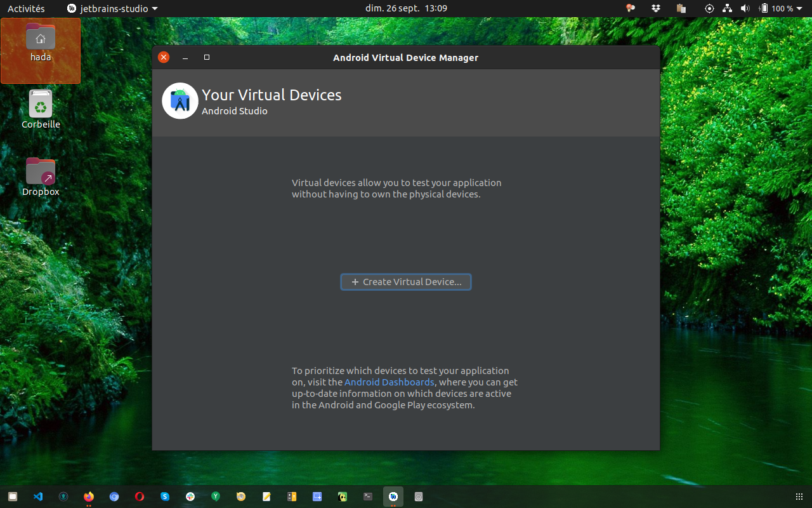The width and height of the screenshot is (812, 508).
Task: Click the battery 100 % indicator
Action: point(776,8)
